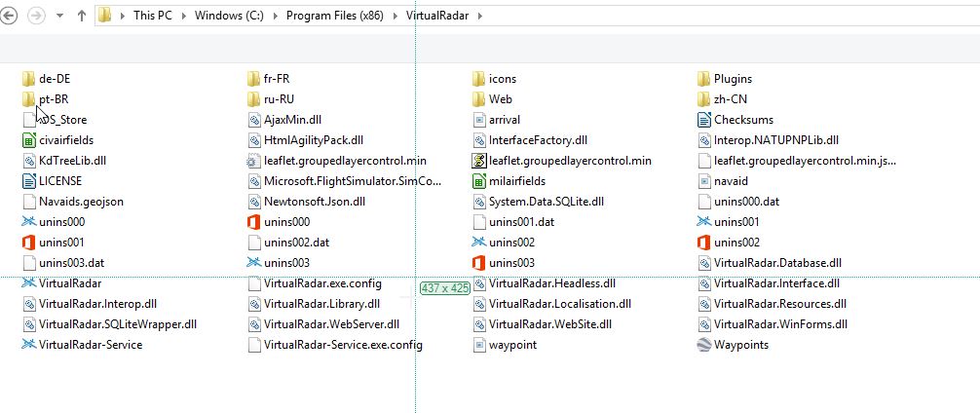Select unins003 with the blue radar icon

point(279,263)
